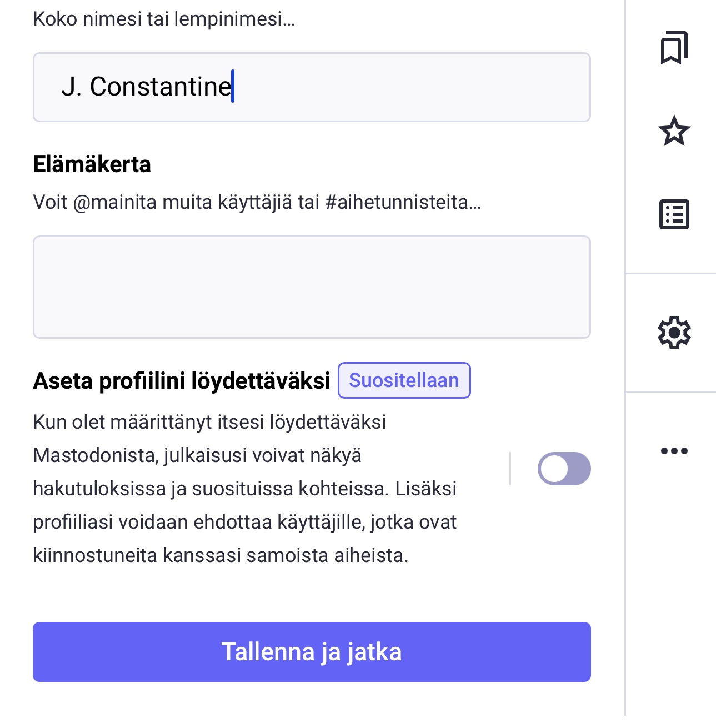The height and width of the screenshot is (728, 716).
Task: Click the separator line below the Lists icon
Action: (670, 273)
